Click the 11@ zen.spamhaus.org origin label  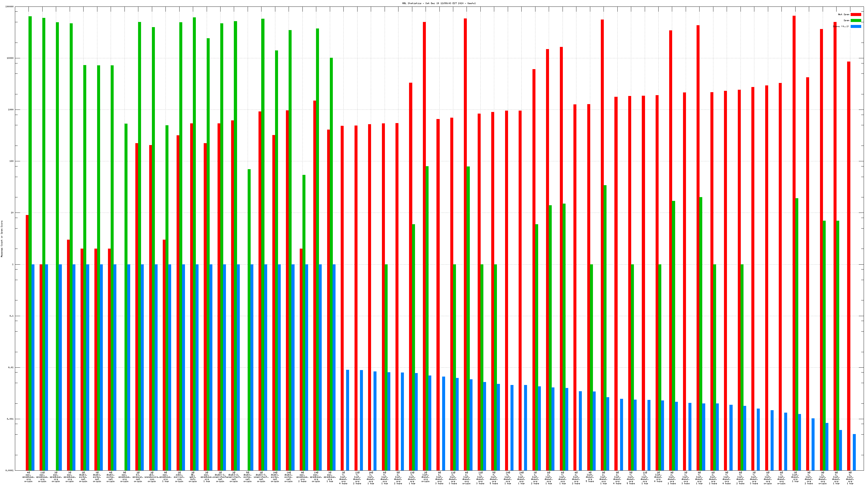click(x=42, y=477)
